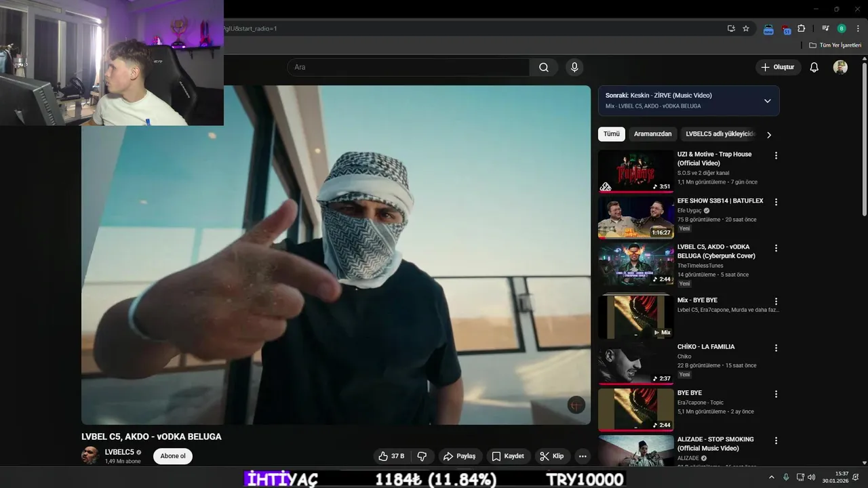Click the extension icon with 51 badge
868x488 pixels.
tap(786, 29)
